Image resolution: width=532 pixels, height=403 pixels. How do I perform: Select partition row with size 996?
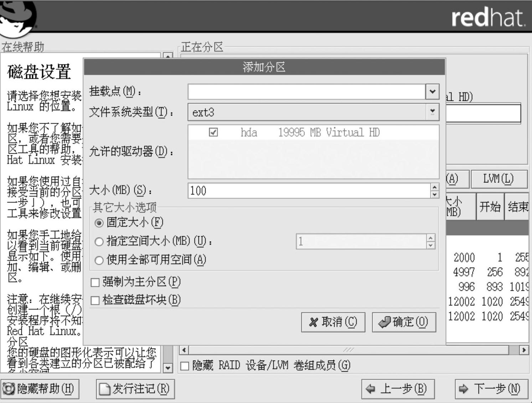[487, 287]
